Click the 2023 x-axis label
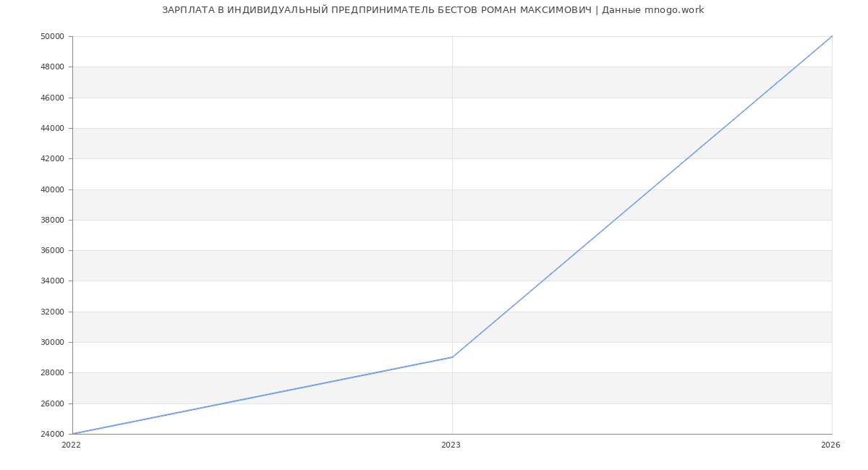The image size is (868, 470). click(x=451, y=445)
